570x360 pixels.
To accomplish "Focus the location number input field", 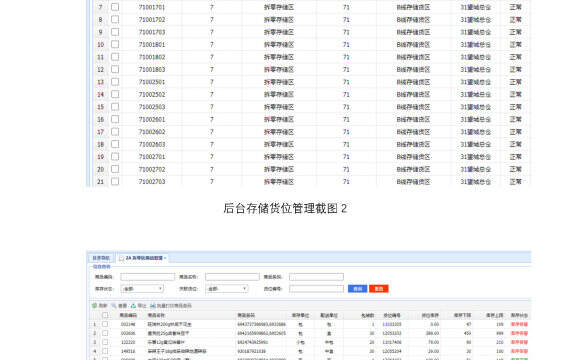I will click(x=316, y=289).
